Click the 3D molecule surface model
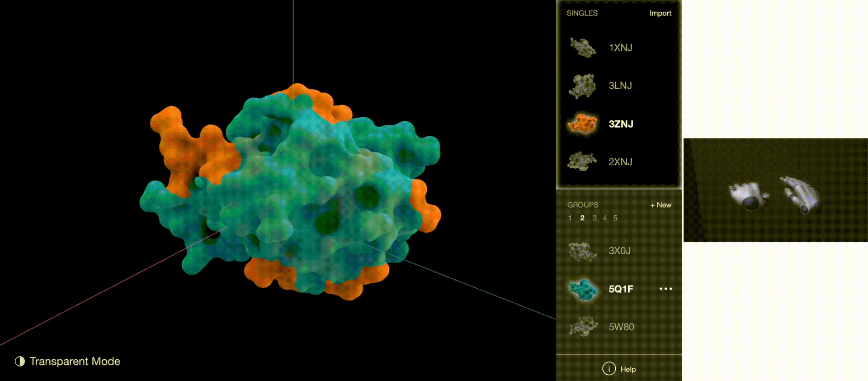The width and height of the screenshot is (868, 381). pos(307,190)
